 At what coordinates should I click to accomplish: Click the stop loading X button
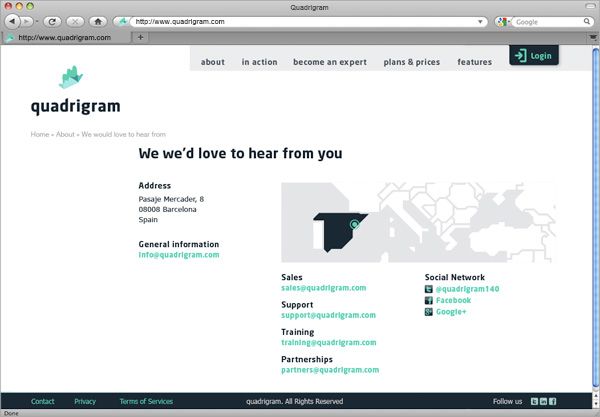(x=75, y=21)
